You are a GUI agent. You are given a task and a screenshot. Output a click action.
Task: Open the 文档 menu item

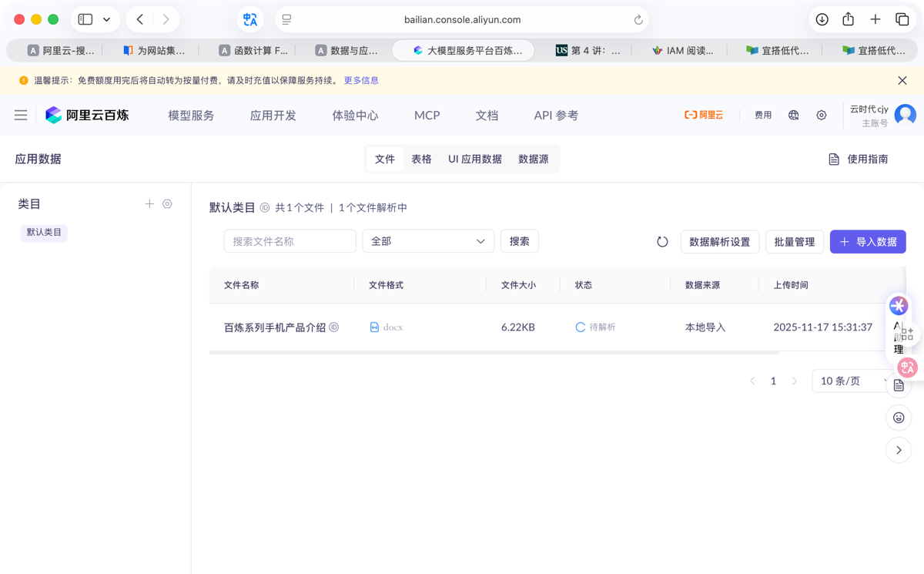487,116
